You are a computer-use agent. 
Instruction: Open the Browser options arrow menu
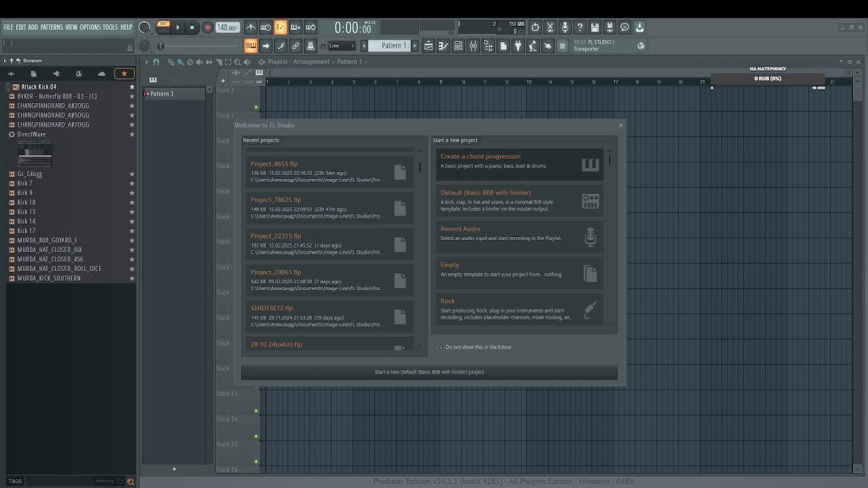tap(5, 60)
